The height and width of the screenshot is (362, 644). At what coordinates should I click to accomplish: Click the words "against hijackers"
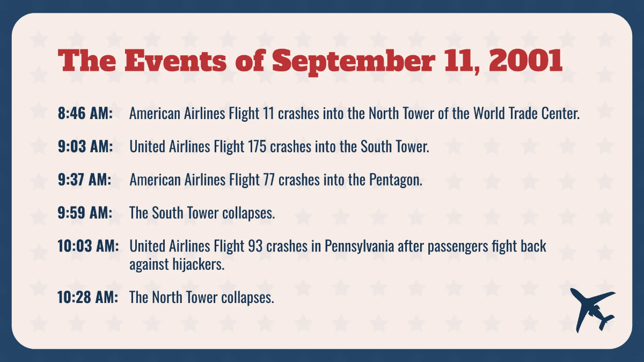pyautogui.click(x=176, y=264)
